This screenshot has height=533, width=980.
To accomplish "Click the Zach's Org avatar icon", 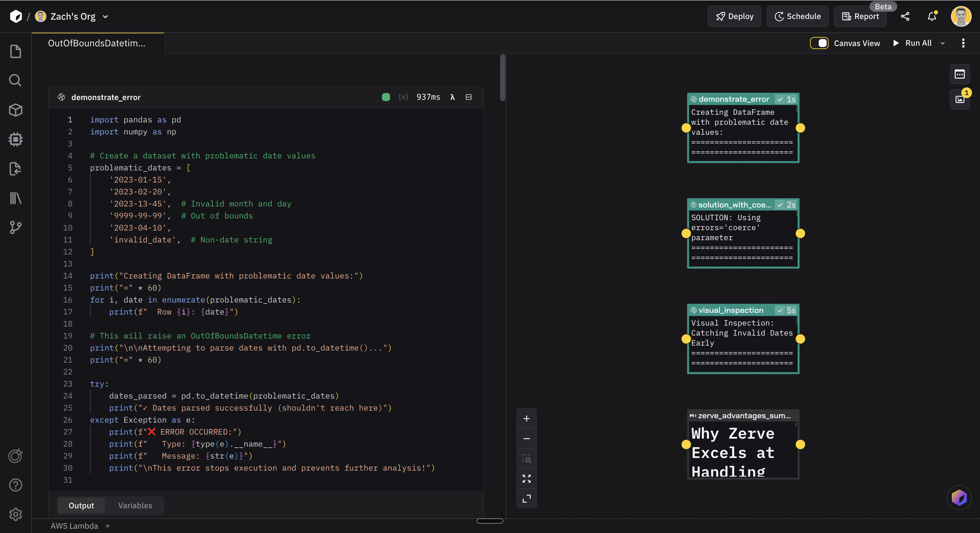I will pyautogui.click(x=41, y=16).
